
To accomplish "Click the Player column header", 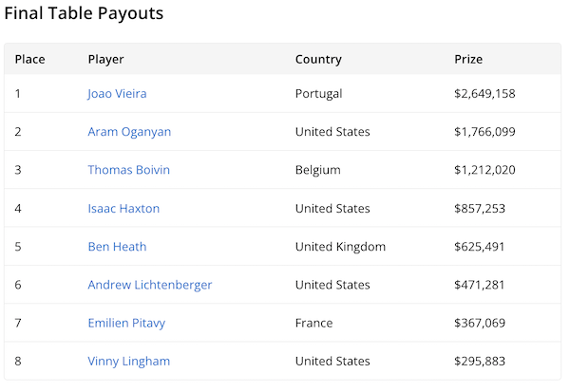I will coord(105,59).
